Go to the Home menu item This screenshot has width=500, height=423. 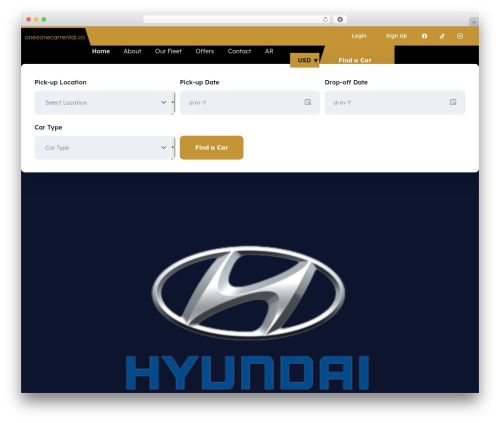click(x=101, y=51)
